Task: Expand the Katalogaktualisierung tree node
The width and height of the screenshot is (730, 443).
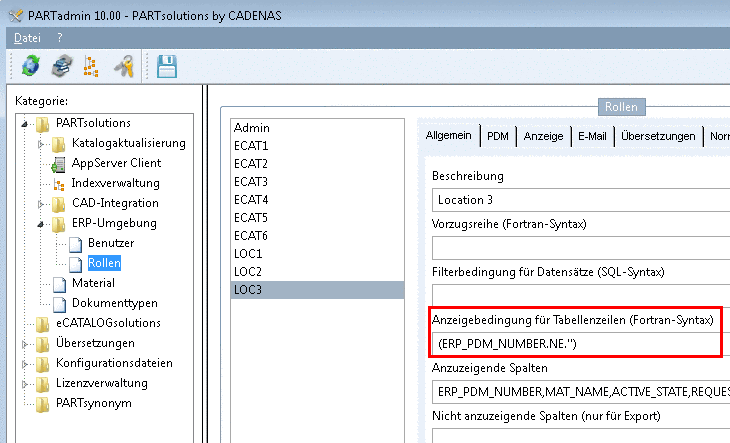Action: click(41, 144)
